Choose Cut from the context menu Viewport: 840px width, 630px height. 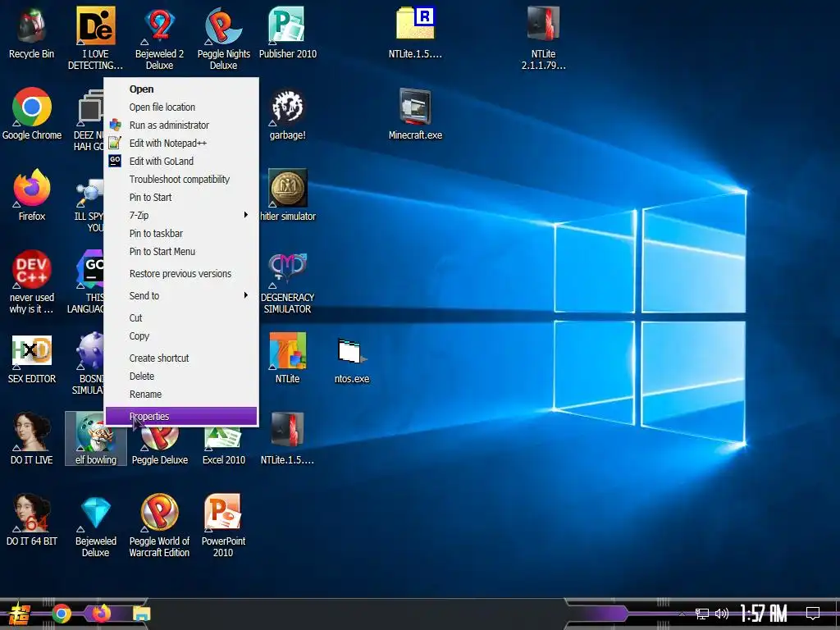click(181, 318)
